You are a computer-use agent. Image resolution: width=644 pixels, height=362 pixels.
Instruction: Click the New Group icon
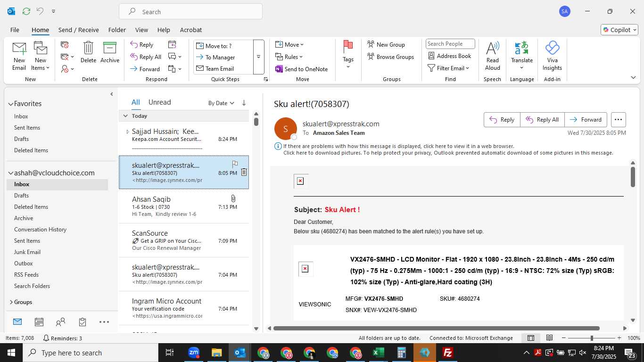tap(371, 44)
